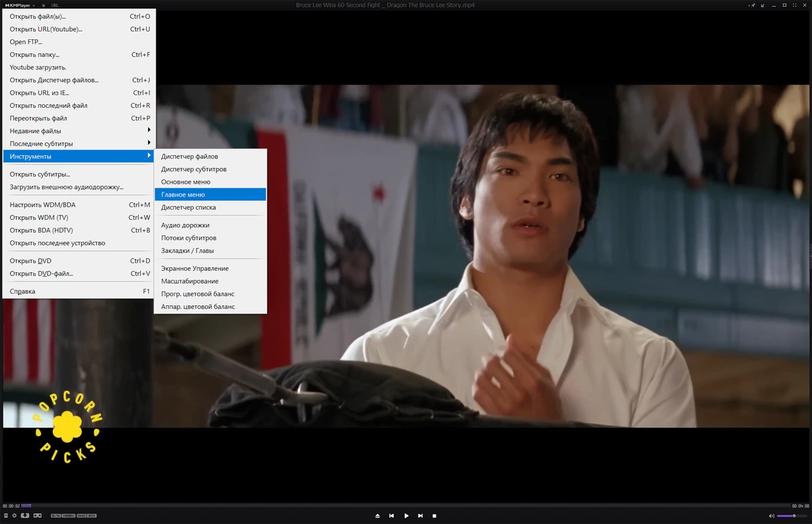The image size is (812, 524).
Task: Skip to the next track
Action: tap(420, 516)
